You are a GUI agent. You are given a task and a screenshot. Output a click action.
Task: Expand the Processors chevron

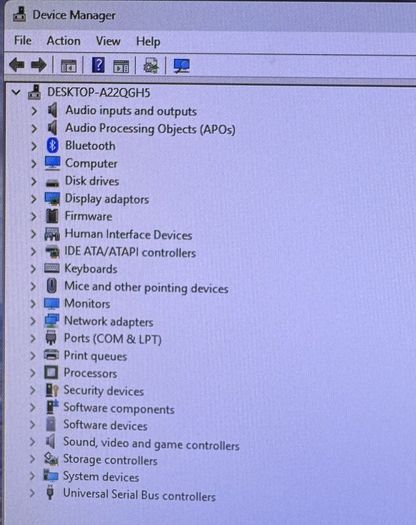point(32,373)
